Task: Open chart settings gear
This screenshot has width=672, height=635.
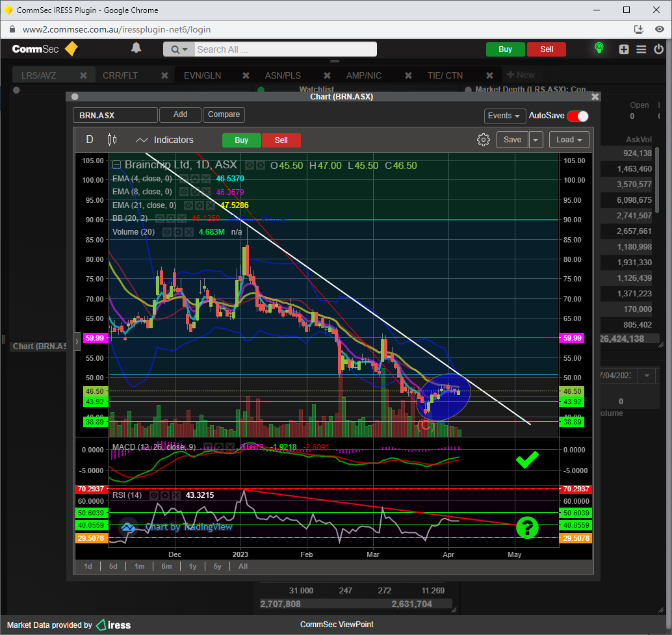Action: coord(484,140)
